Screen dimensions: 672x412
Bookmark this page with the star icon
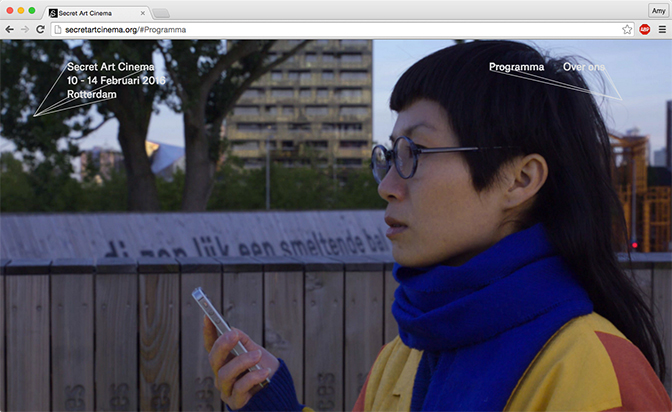[x=627, y=30]
